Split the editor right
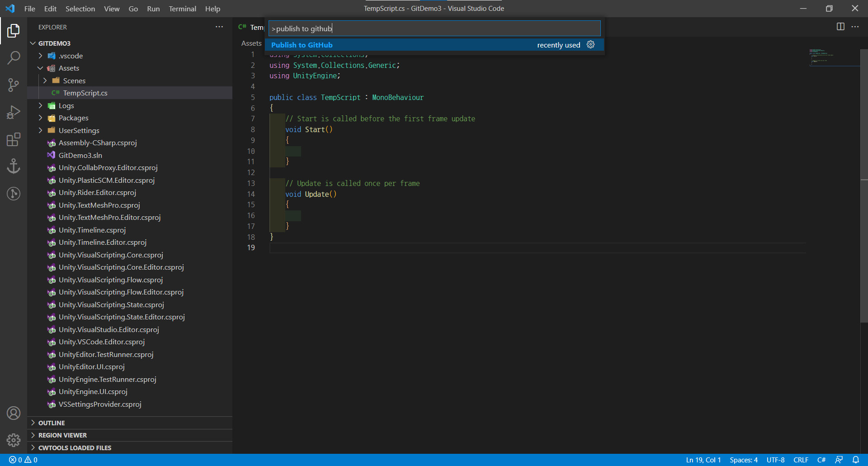Image resolution: width=868 pixels, height=466 pixels. tap(840, 27)
